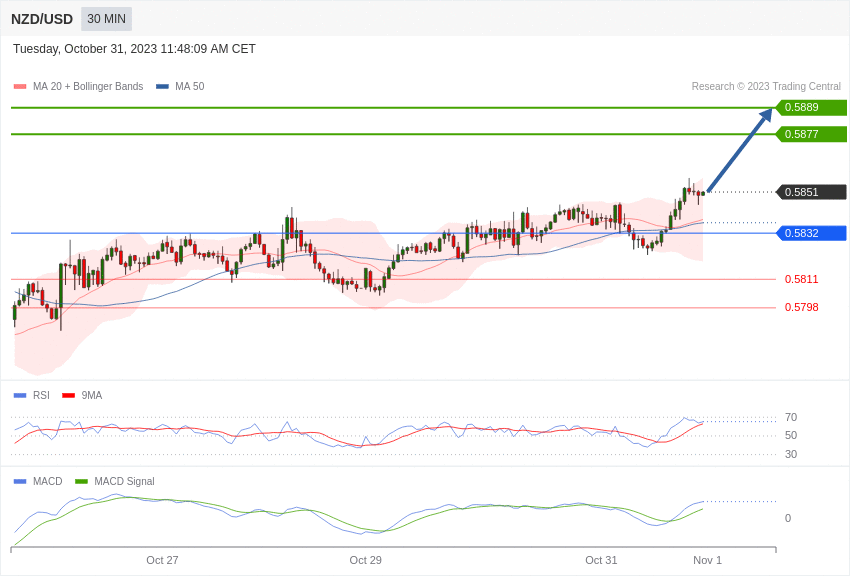The image size is (850, 576).
Task: Click the MA 20 + Bollinger Bands legend swatch
Action: pyautogui.click(x=20, y=87)
